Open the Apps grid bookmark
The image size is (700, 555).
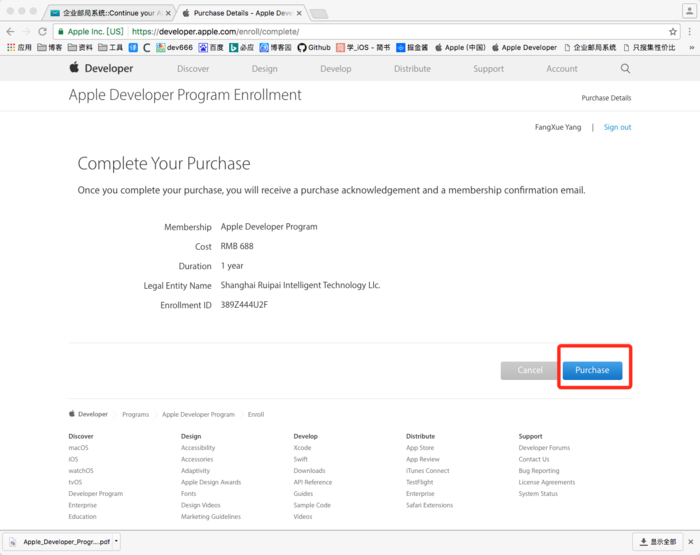pos(19,47)
